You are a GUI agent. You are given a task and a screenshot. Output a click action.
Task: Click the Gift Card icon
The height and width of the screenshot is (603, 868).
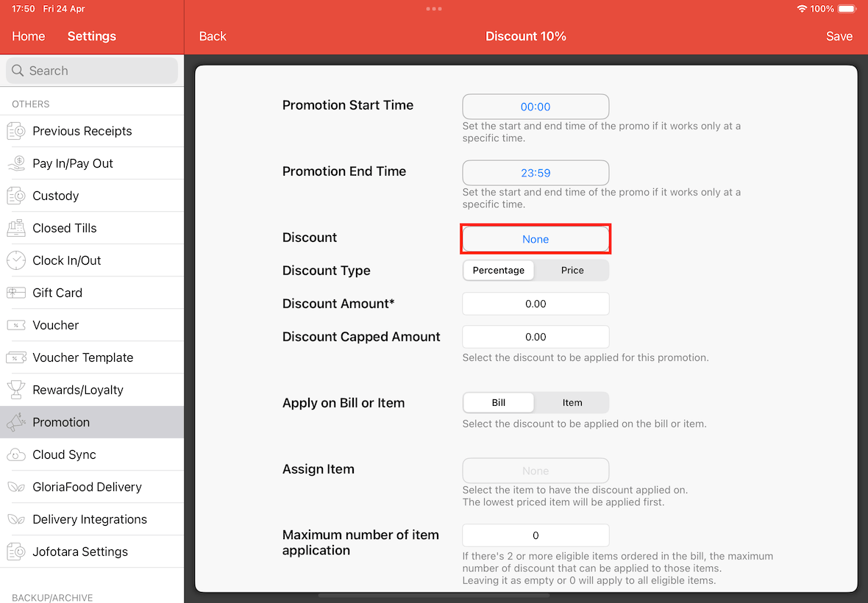point(16,293)
